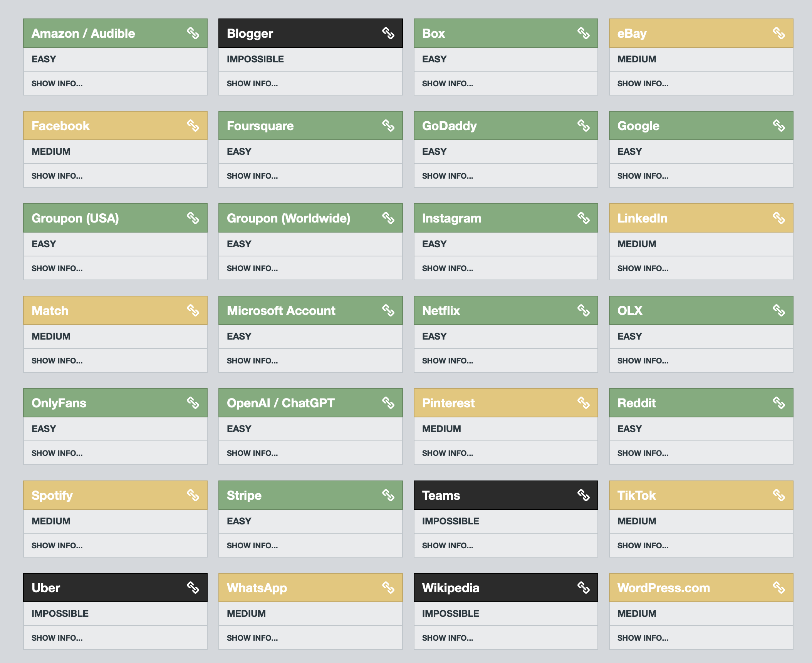Open the permalink icon on the eBay card
The width and height of the screenshot is (812, 663).
tap(779, 33)
